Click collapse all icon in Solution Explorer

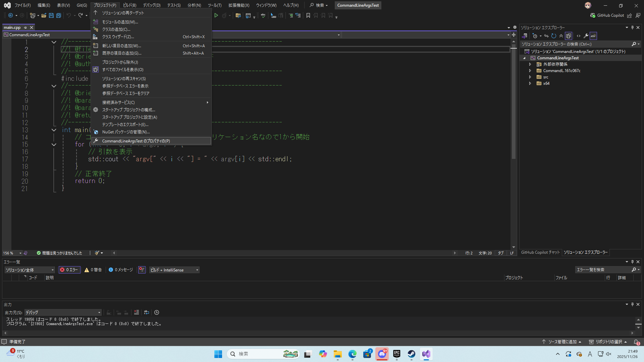[x=561, y=36]
